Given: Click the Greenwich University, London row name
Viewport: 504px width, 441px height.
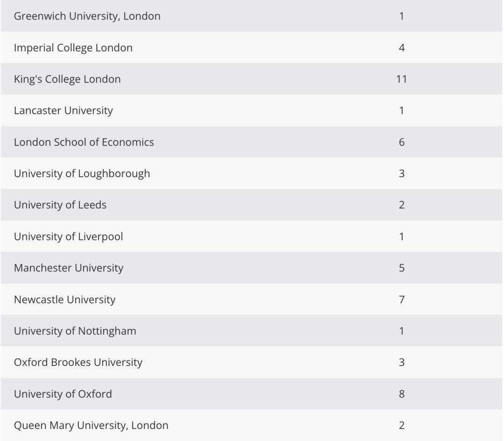Looking at the screenshot, I should 87,16.
